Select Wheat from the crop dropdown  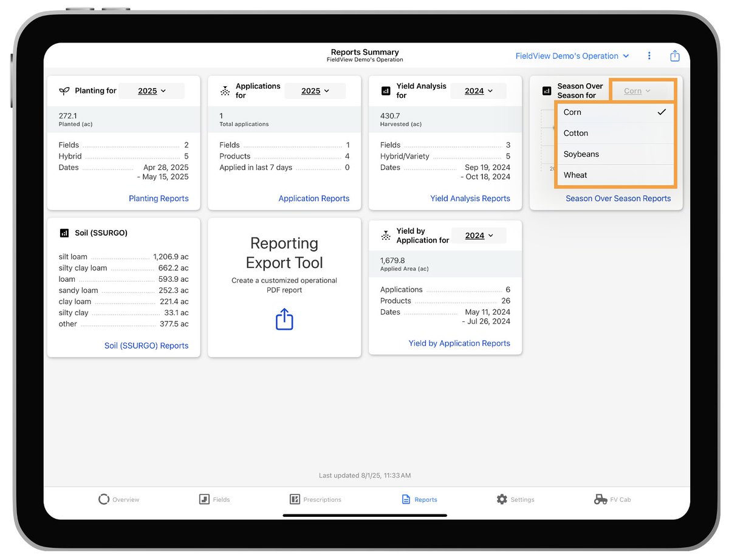[615, 175]
